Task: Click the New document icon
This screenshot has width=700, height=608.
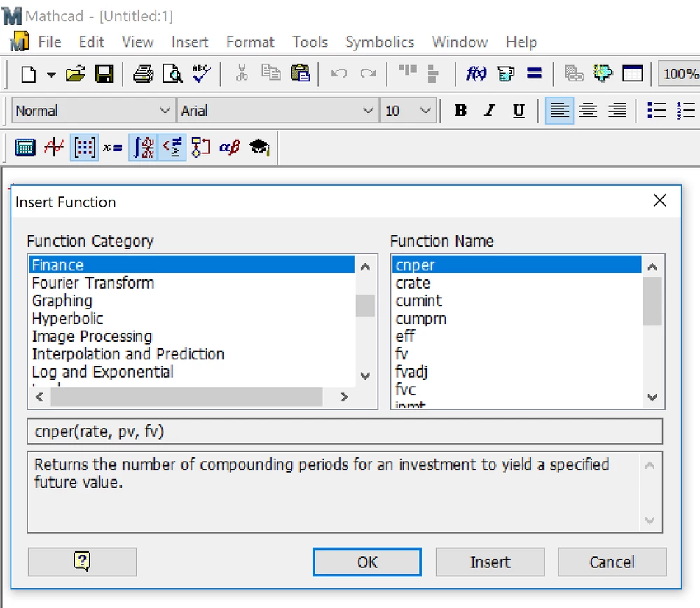Action: pyautogui.click(x=29, y=74)
